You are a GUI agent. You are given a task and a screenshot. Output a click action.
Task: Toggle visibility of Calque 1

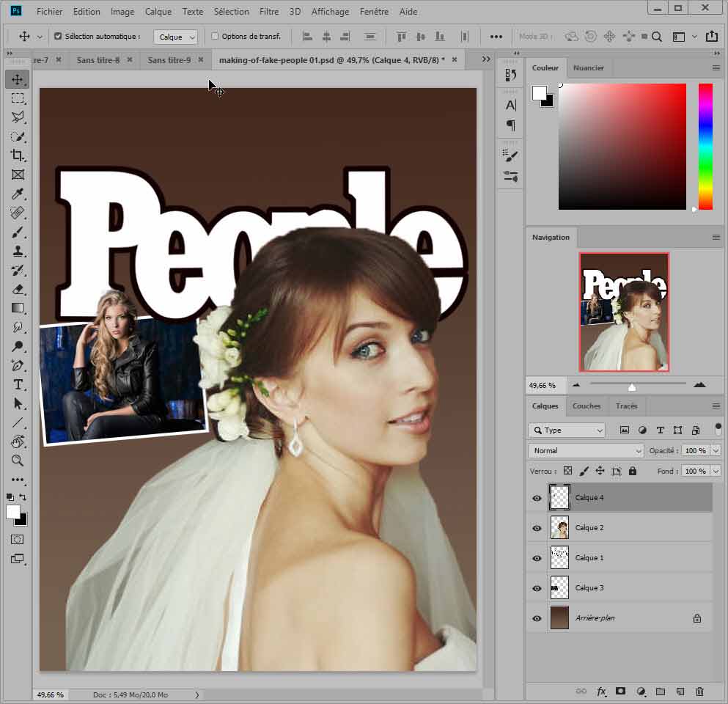click(x=537, y=558)
